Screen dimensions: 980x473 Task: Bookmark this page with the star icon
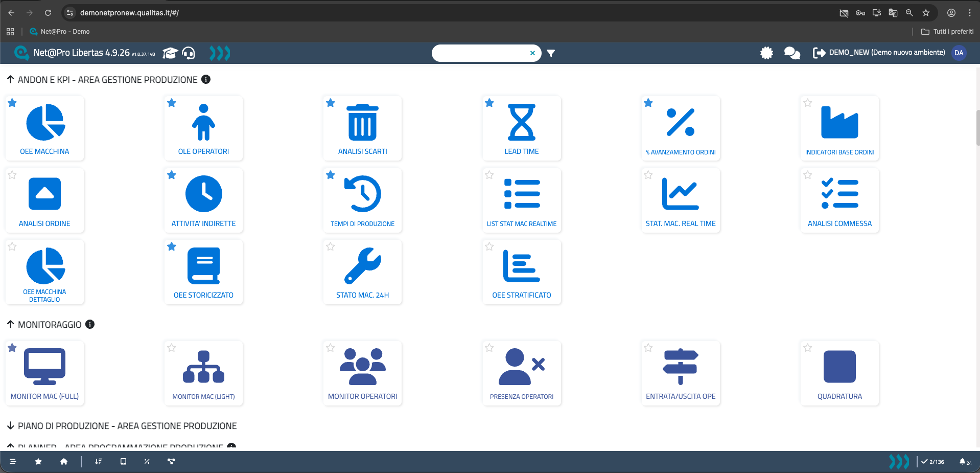(925, 13)
